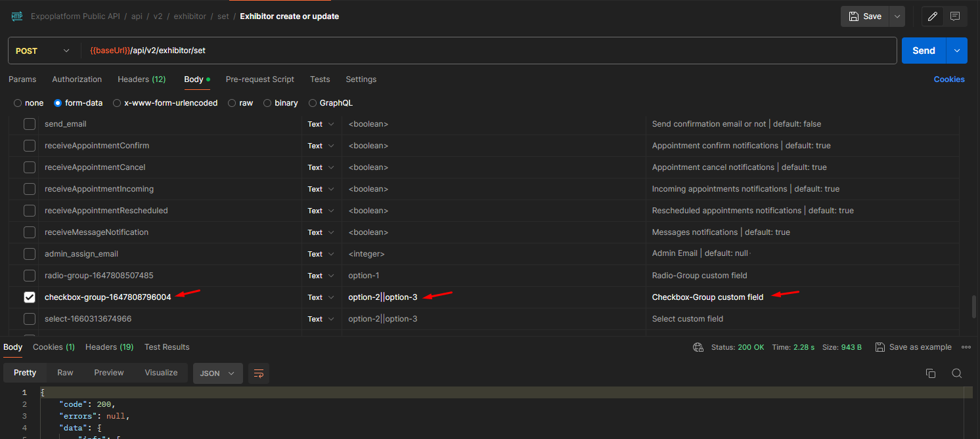Open the JSON format dropdown
Screen dimensions: 980x439
(x=217, y=373)
